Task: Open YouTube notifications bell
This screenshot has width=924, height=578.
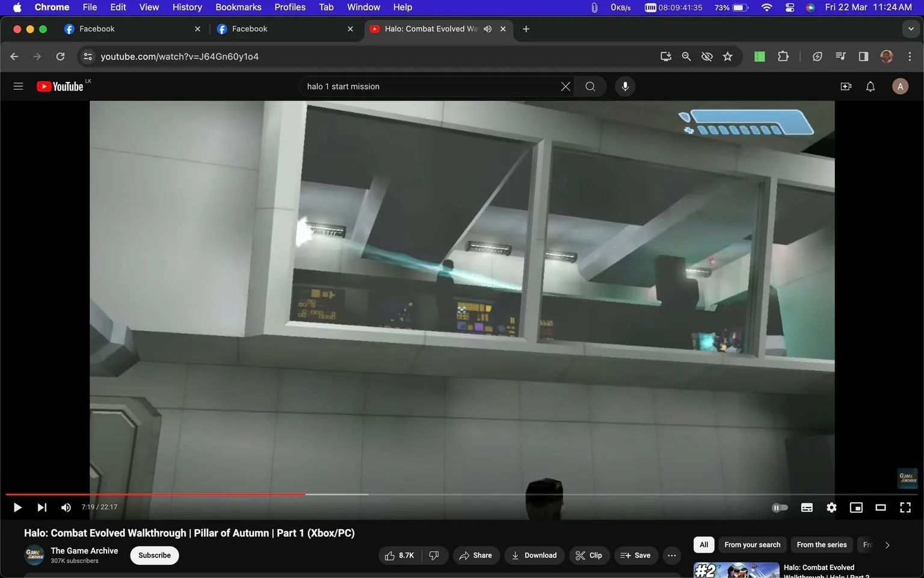Action: (x=870, y=87)
